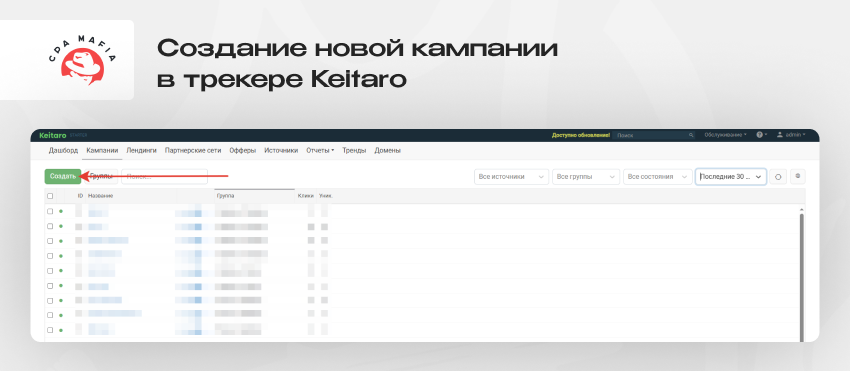
Task: Click the magnifier icon in top search
Action: pos(691,135)
